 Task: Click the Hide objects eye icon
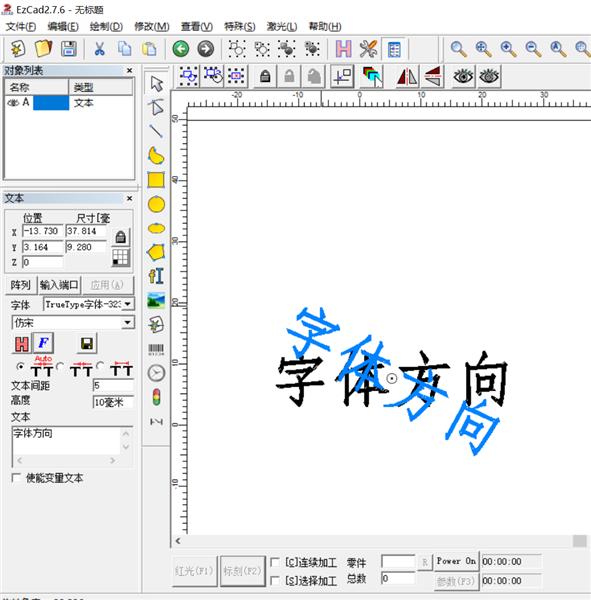click(488, 77)
